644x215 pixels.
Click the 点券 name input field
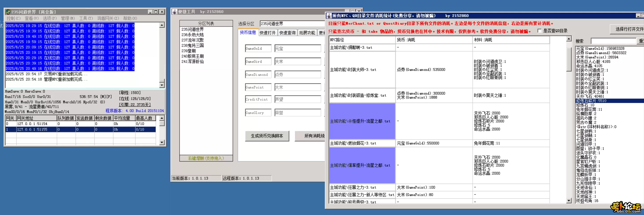pos(297,74)
